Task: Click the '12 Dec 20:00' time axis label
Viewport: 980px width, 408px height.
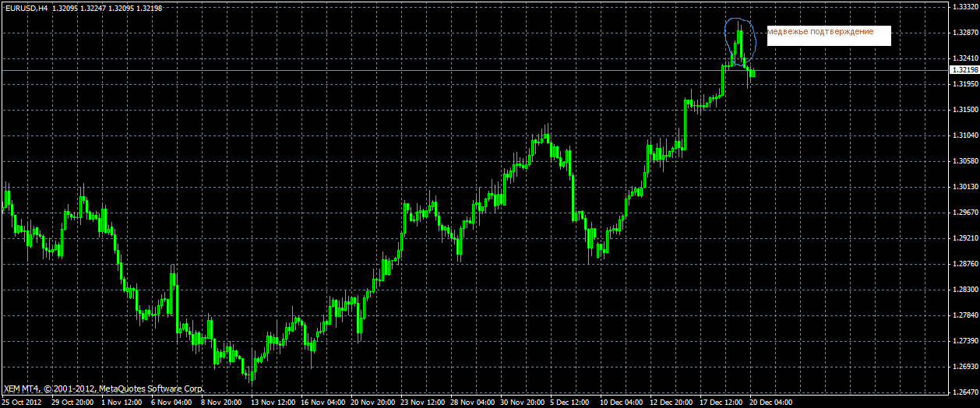Action: coord(672,403)
